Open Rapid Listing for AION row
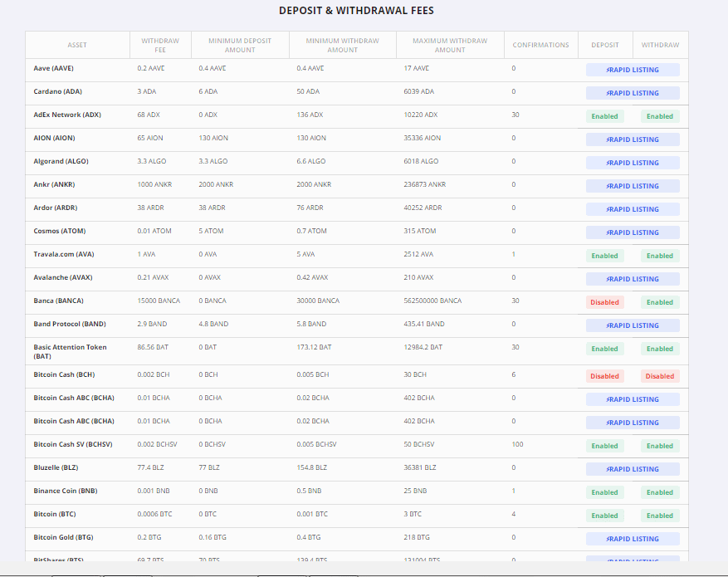This screenshot has width=728, height=577. tap(633, 139)
